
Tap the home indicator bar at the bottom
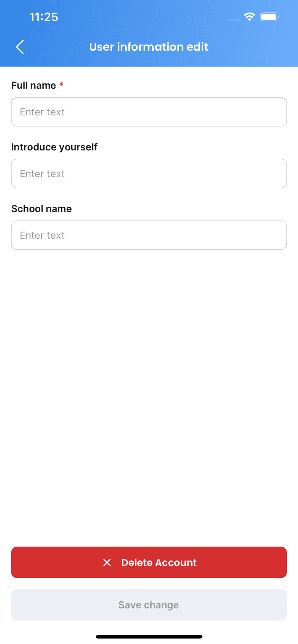click(x=149, y=637)
